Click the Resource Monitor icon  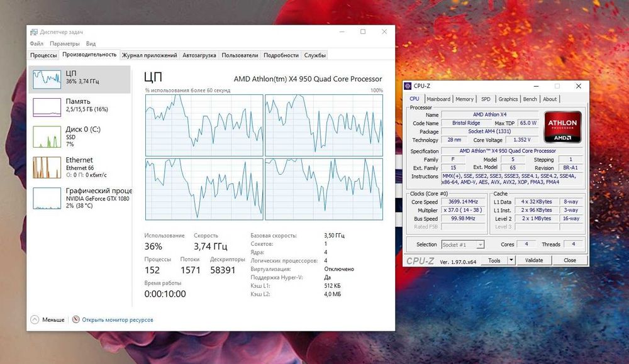point(76,319)
